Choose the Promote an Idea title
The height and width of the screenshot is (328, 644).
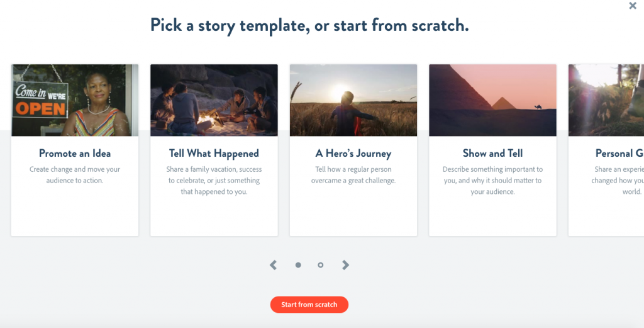pos(75,154)
